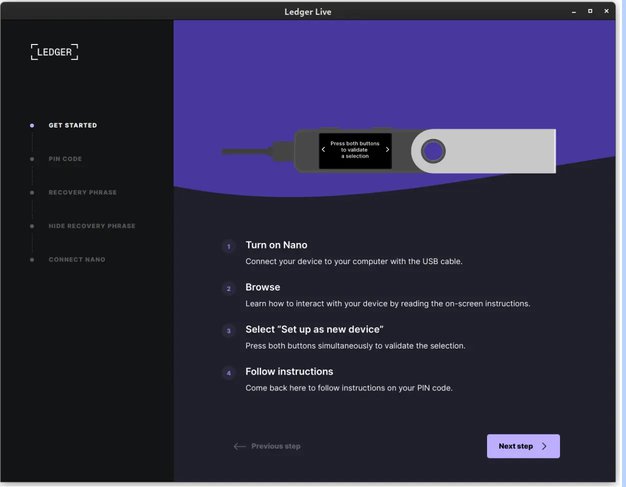Jump to Recovery Phrase step
626x487 pixels.
[82, 192]
